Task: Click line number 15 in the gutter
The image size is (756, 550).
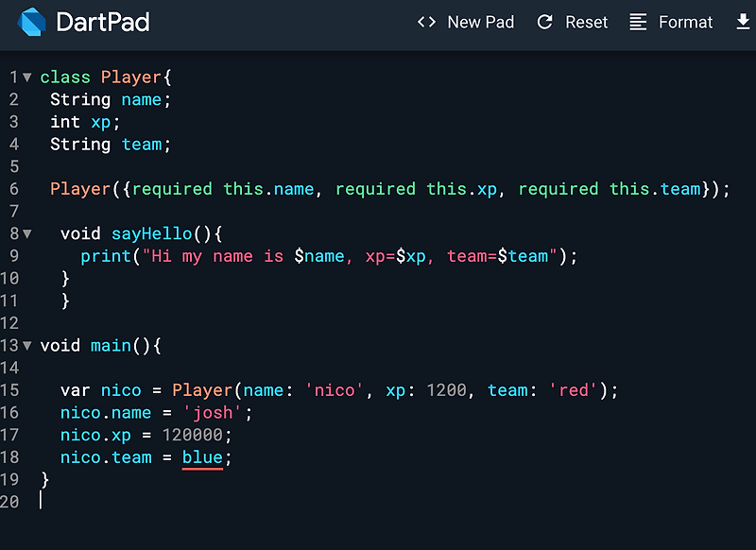Action: point(15,389)
